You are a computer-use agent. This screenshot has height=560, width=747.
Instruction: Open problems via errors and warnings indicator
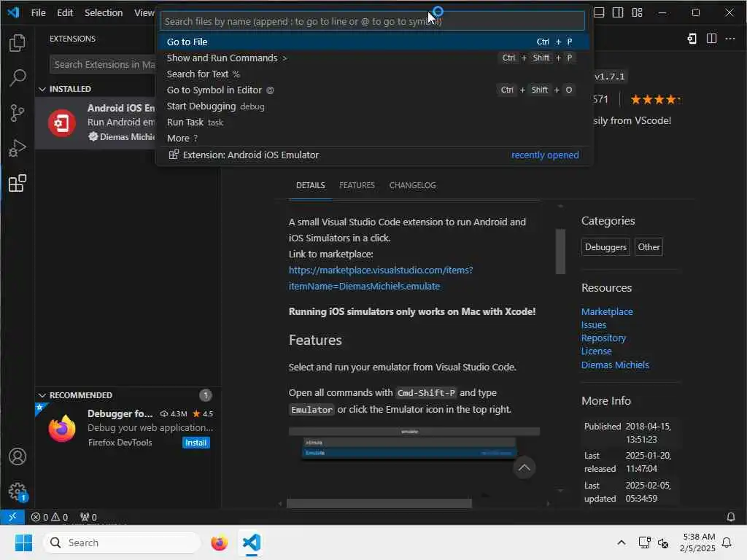click(x=49, y=517)
